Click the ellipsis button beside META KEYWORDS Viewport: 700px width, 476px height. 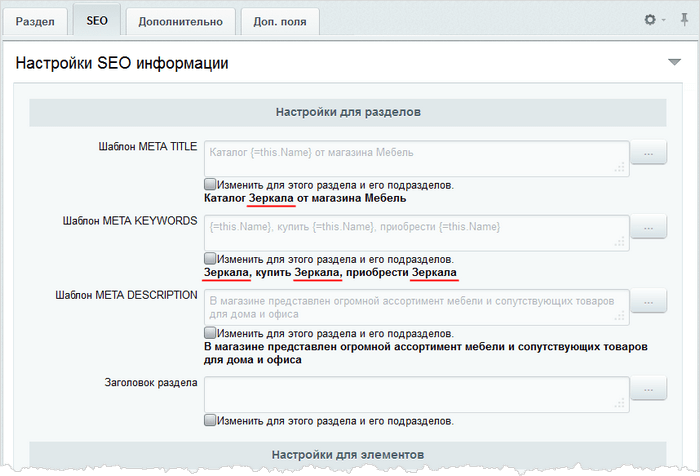tap(650, 228)
